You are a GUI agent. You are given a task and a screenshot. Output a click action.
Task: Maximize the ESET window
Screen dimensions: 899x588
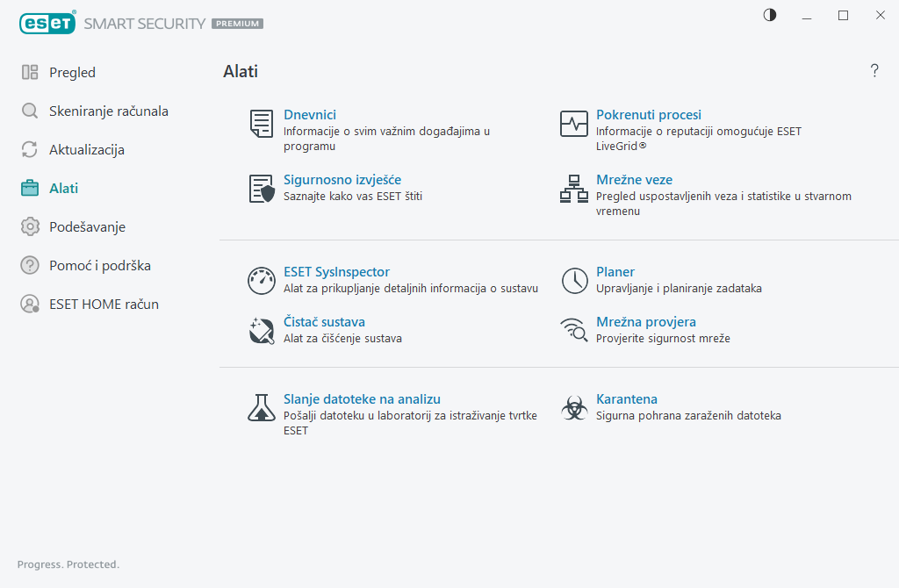pos(844,15)
